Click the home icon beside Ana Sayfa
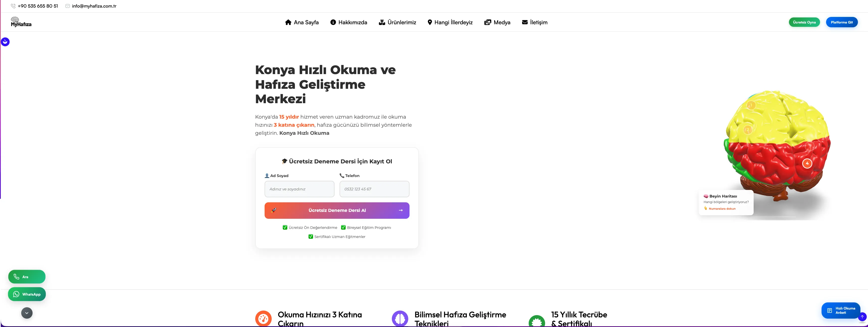Viewport: 868px width, 327px height. (288, 22)
